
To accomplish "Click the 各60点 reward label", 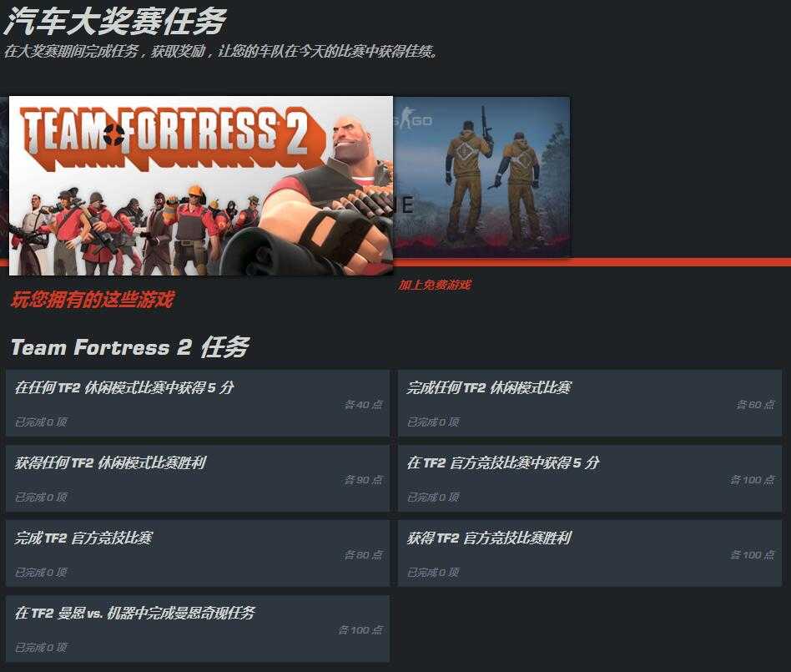I will tap(755, 404).
